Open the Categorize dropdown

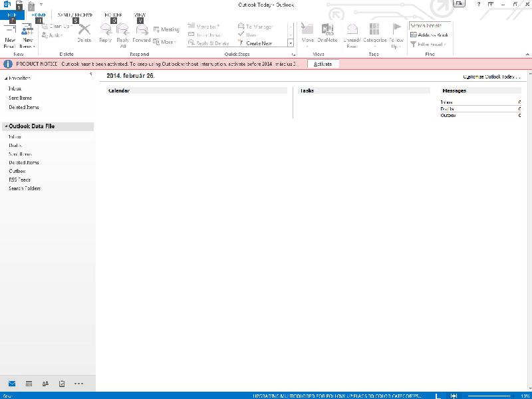pos(374,36)
